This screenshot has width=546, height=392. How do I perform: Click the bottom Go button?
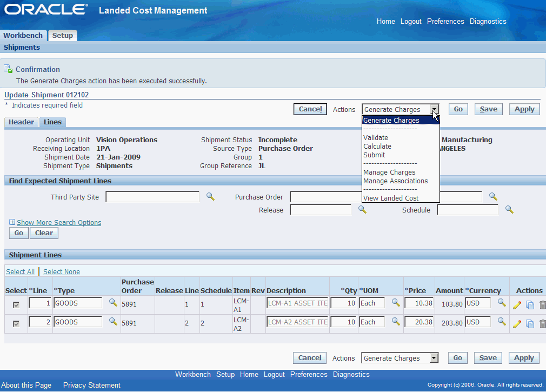tap(457, 358)
